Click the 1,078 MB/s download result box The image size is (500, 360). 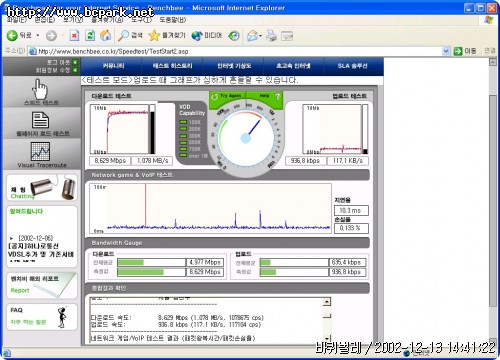[152, 161]
